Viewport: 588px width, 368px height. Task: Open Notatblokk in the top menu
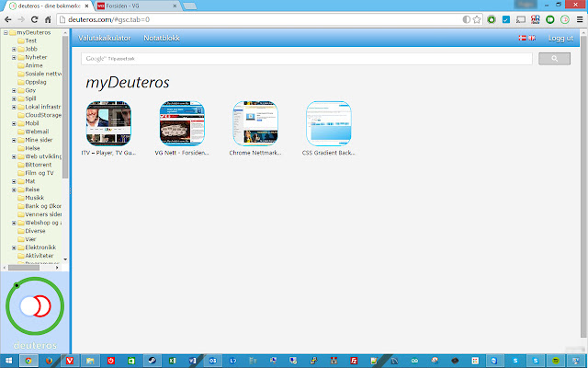tap(162, 38)
